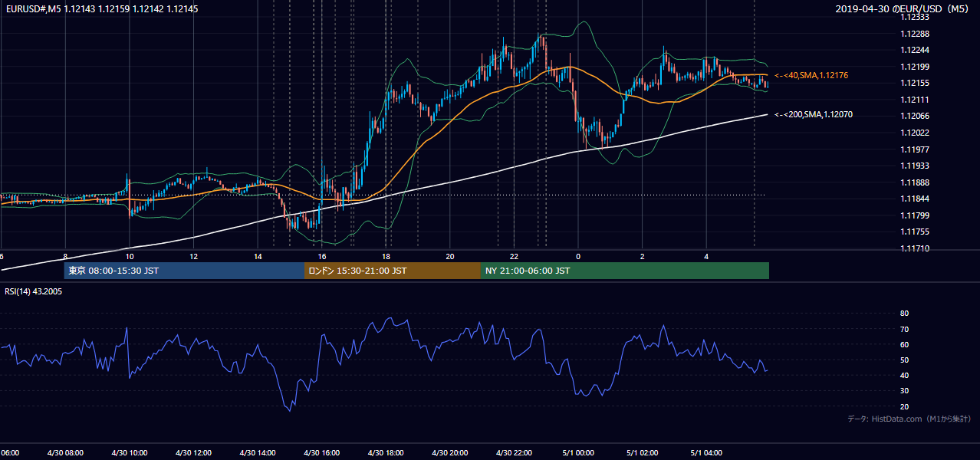Click the 1.11755 price axis label
Viewport: 980px width, 460px height.
coord(915,232)
